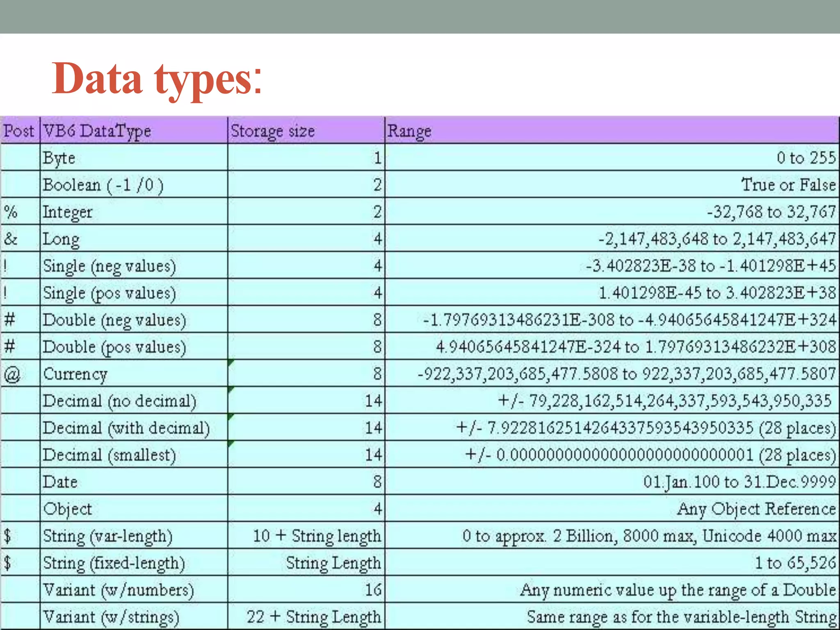Screen dimensions: 840x630
Task: Click storage size '1' in Byte row
Action: point(378,158)
